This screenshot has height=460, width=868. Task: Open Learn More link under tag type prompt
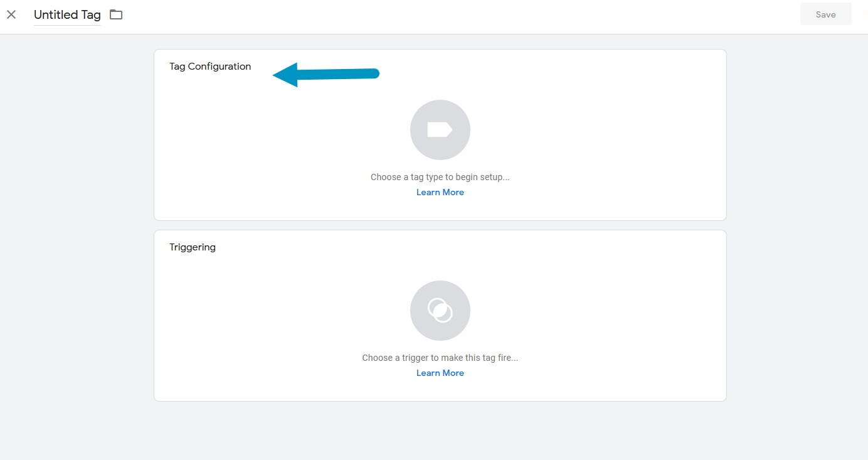(440, 192)
